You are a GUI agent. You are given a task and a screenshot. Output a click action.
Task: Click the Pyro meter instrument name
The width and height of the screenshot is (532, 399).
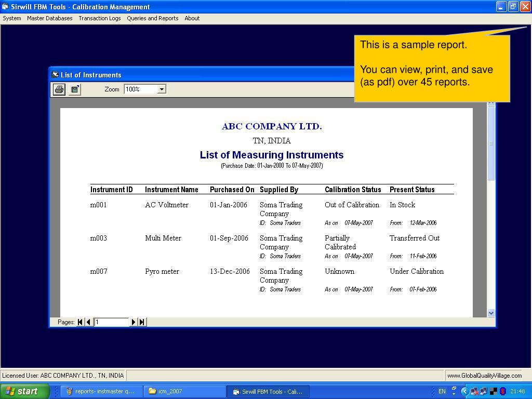coord(162,272)
